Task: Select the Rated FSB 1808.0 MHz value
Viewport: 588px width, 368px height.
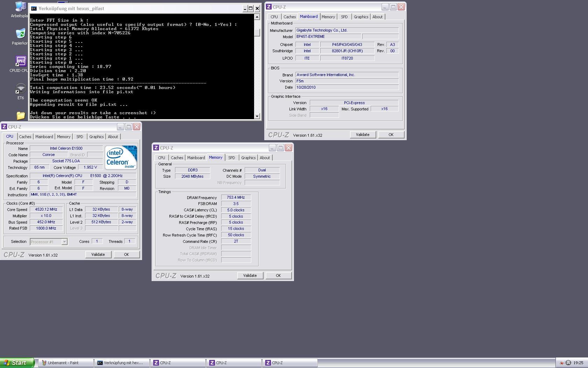Action: (x=46, y=228)
